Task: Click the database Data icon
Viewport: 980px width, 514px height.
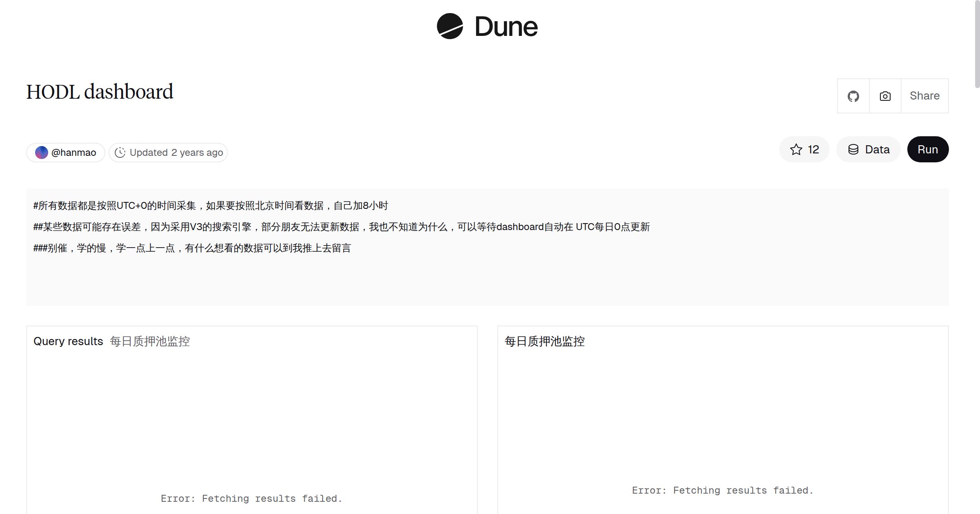Action: [x=853, y=150]
